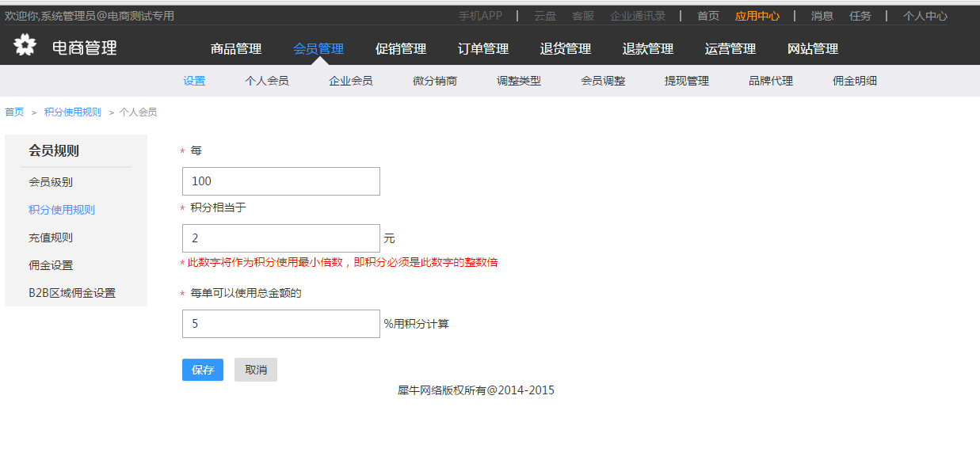Click the 会员规则 sidebar heading
This screenshot has width=980, height=460.
point(54,150)
